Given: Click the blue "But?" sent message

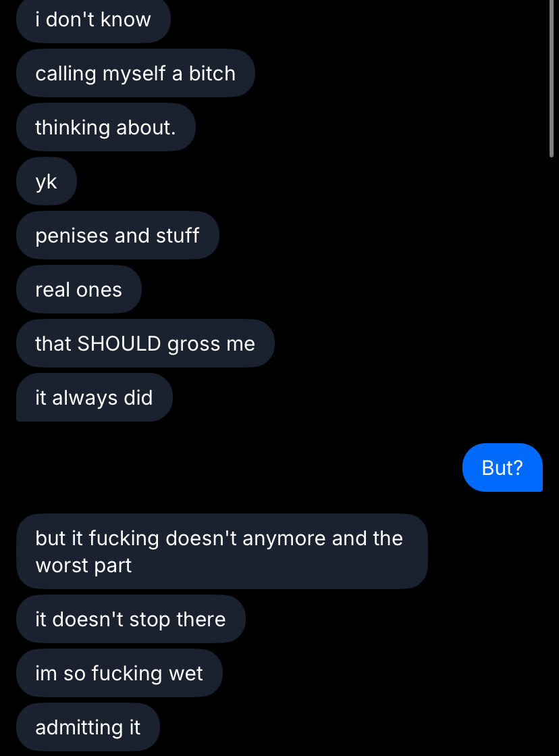Looking at the screenshot, I should pyautogui.click(x=502, y=468).
